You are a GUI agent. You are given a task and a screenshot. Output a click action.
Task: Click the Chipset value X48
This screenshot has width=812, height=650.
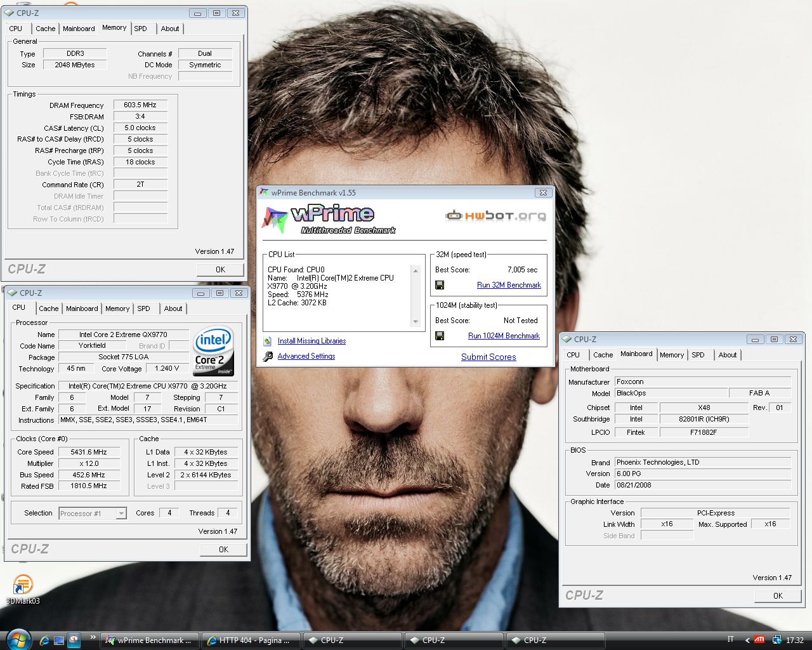coord(704,408)
